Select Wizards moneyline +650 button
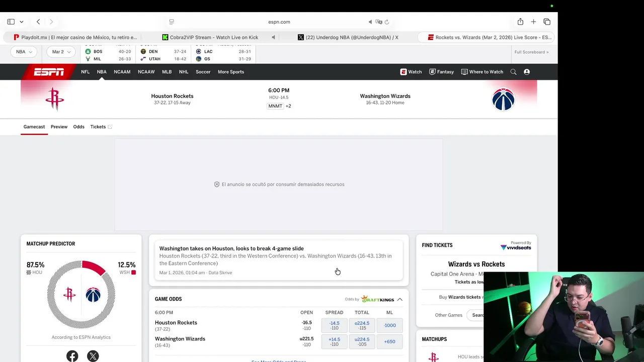 390,341
